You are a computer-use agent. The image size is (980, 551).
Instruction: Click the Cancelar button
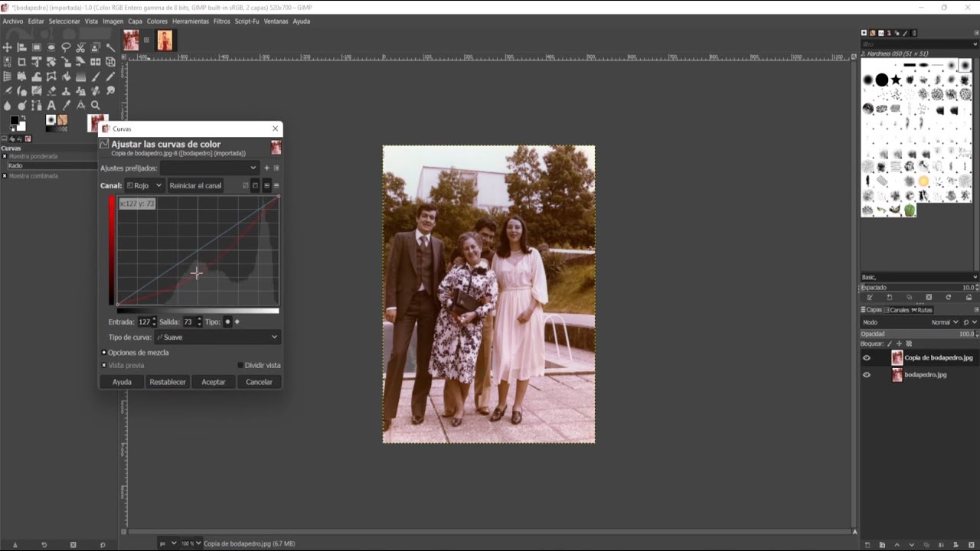pos(259,382)
